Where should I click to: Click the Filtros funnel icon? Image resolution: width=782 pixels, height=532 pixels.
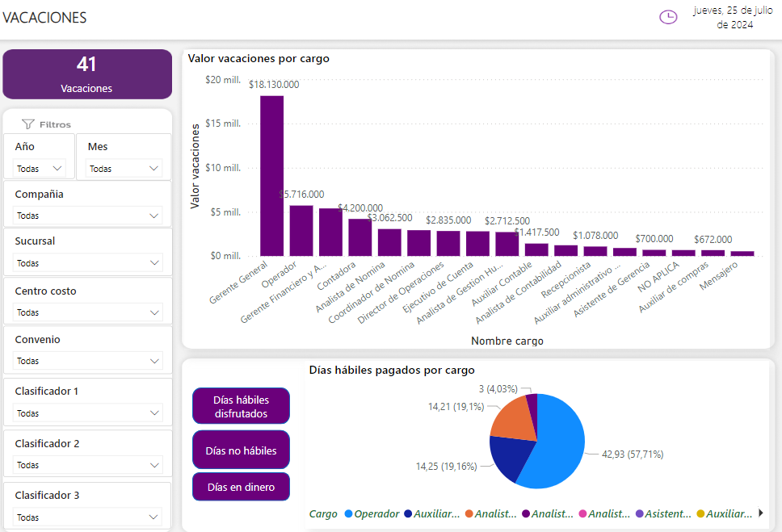(x=28, y=124)
